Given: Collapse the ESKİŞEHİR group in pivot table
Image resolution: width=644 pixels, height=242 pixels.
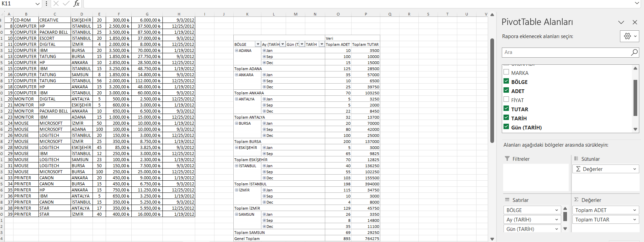Looking at the screenshot, I should [237, 148].
